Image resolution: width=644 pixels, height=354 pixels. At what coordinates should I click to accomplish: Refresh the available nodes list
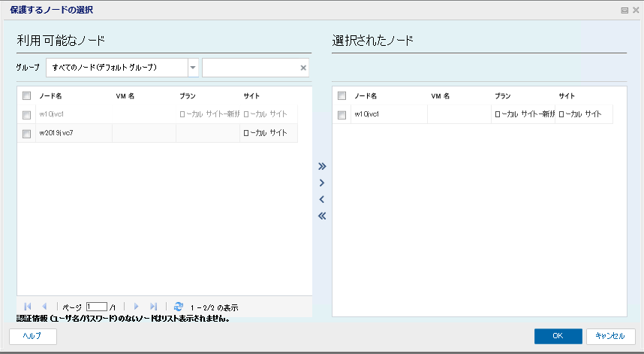tap(178, 307)
